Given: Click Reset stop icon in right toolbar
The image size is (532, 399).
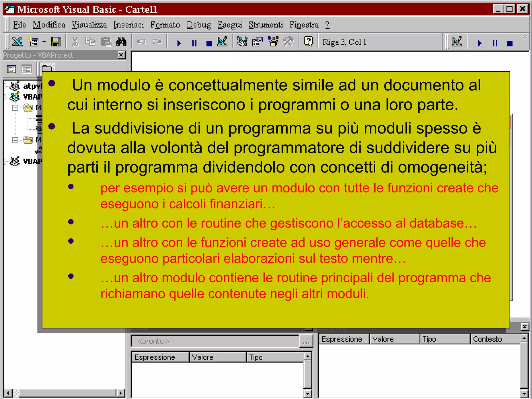Looking at the screenshot, I should (x=510, y=43).
